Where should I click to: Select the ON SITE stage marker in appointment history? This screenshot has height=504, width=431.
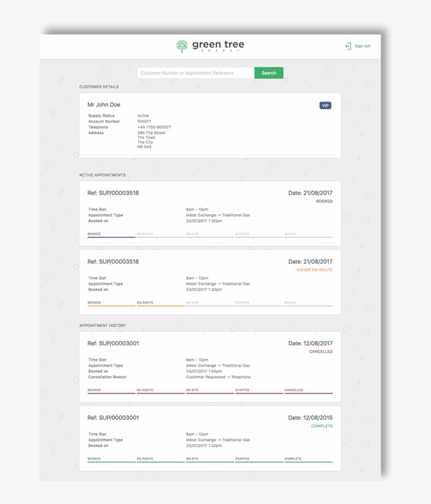pos(191,390)
